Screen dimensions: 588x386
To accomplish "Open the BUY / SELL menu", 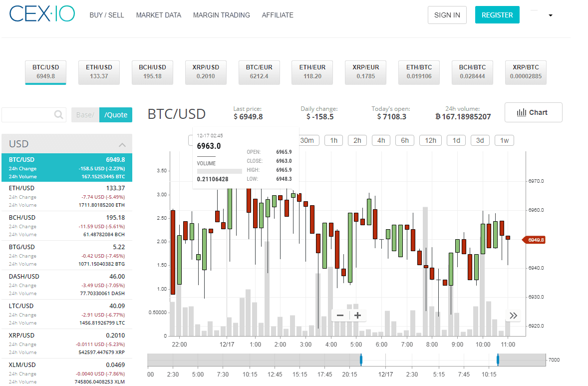I will pyautogui.click(x=106, y=15).
